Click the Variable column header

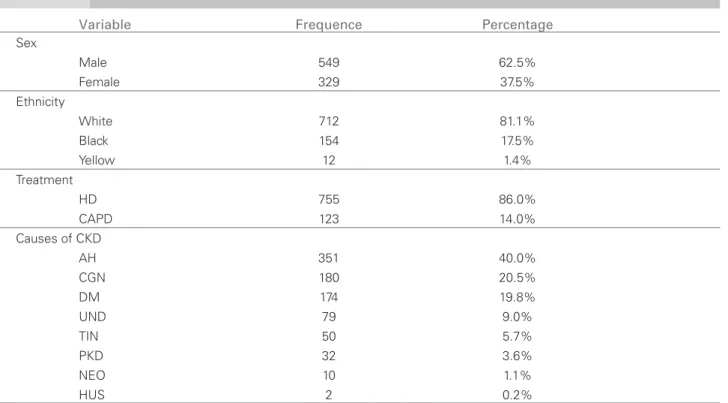pyautogui.click(x=104, y=25)
